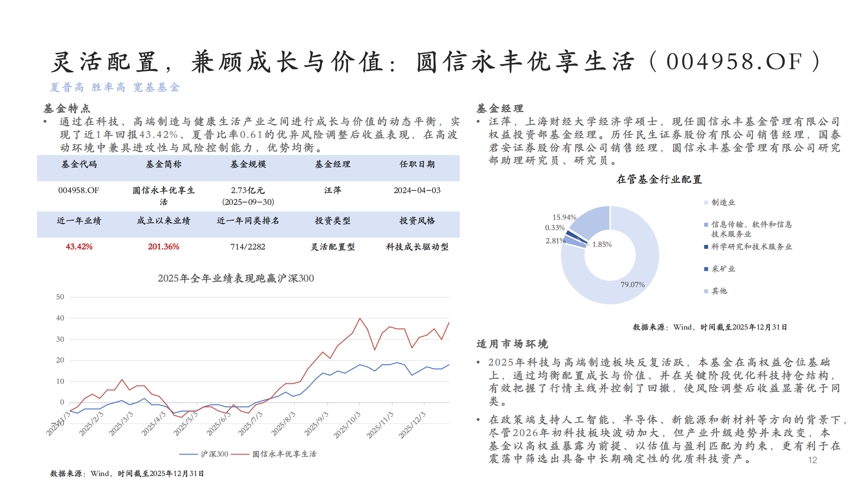Click the 适用市场环境 section heading
Image resolution: width=868 pixels, height=488 pixels.
(x=512, y=344)
